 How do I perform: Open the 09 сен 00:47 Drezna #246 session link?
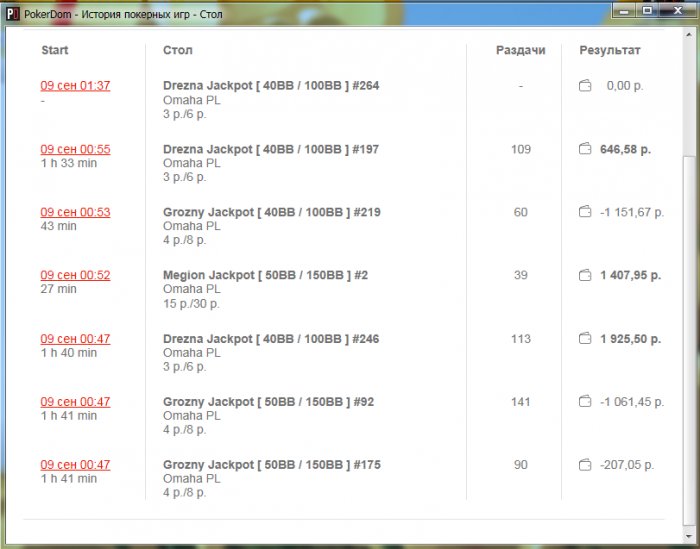[75, 339]
